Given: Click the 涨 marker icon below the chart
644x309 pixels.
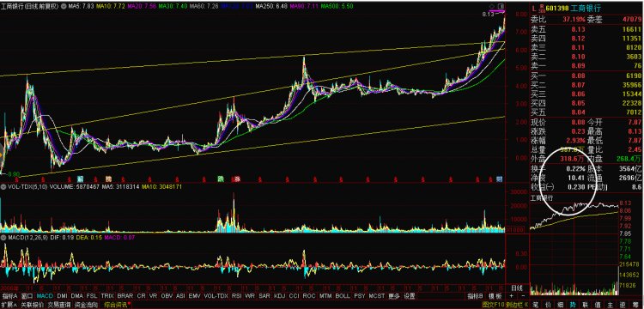Looking at the screenshot, I should click(237, 179).
